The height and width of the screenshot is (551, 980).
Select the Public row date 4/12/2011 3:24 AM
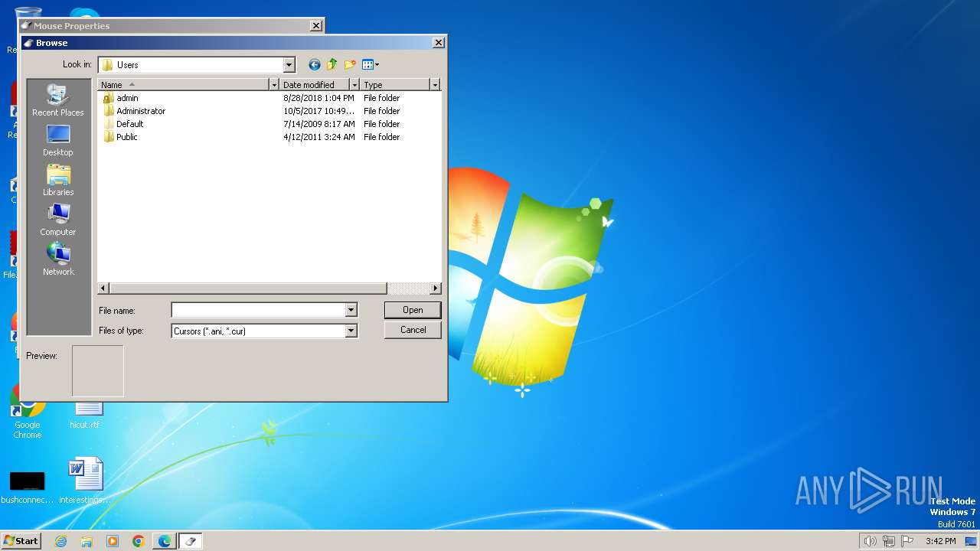(319, 137)
